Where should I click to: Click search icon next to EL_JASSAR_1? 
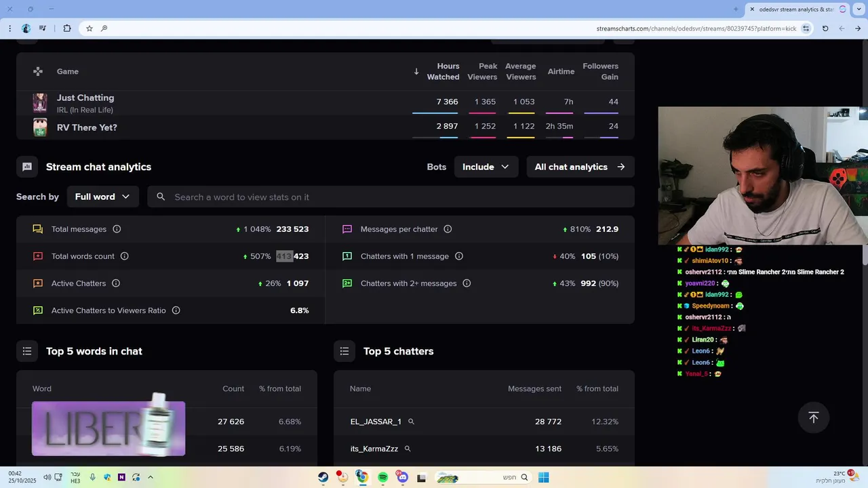pyautogui.click(x=411, y=422)
